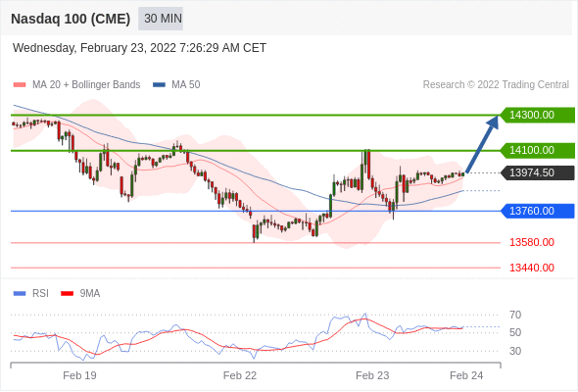The width and height of the screenshot is (578, 392).
Task: Select the 14300.00 resistance price tag
Action: click(538, 115)
